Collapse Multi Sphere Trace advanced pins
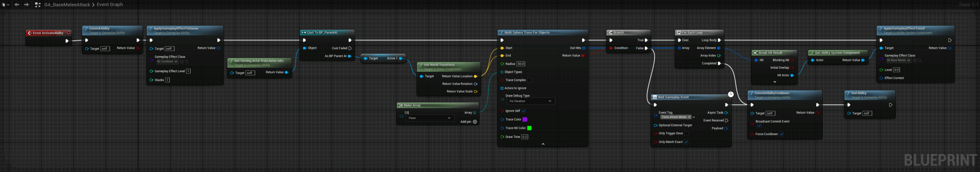Screen dimensions: 980x172 coord(543,144)
